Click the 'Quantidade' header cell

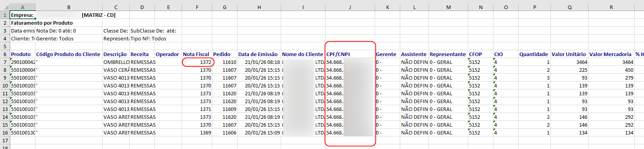point(534,54)
